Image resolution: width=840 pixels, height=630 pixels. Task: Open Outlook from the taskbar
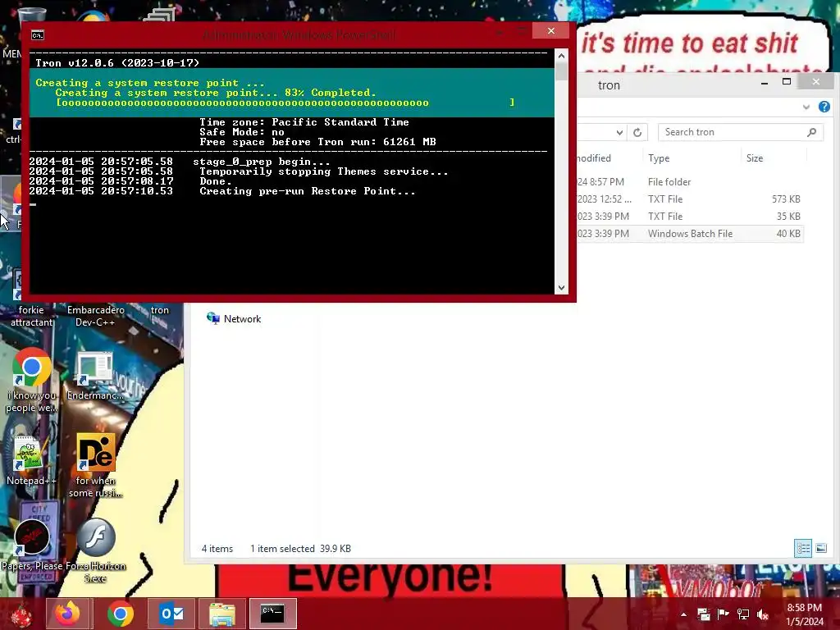[x=171, y=614]
